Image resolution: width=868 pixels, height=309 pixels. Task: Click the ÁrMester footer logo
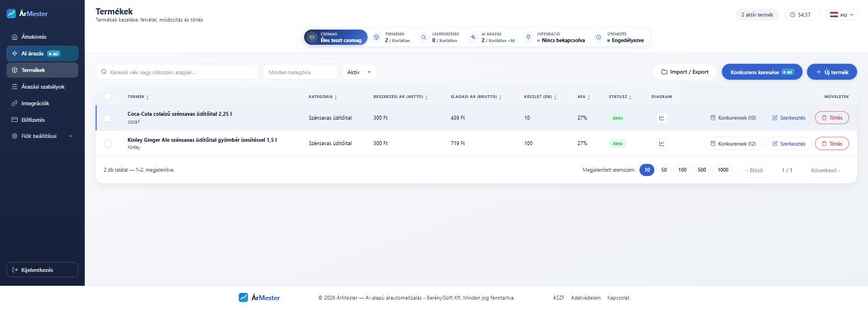click(259, 297)
